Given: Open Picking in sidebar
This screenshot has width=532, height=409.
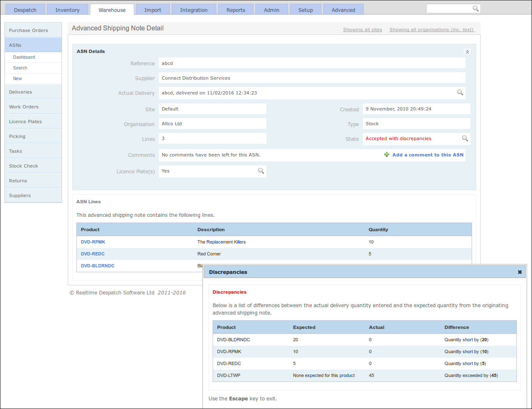Looking at the screenshot, I should click(33, 136).
